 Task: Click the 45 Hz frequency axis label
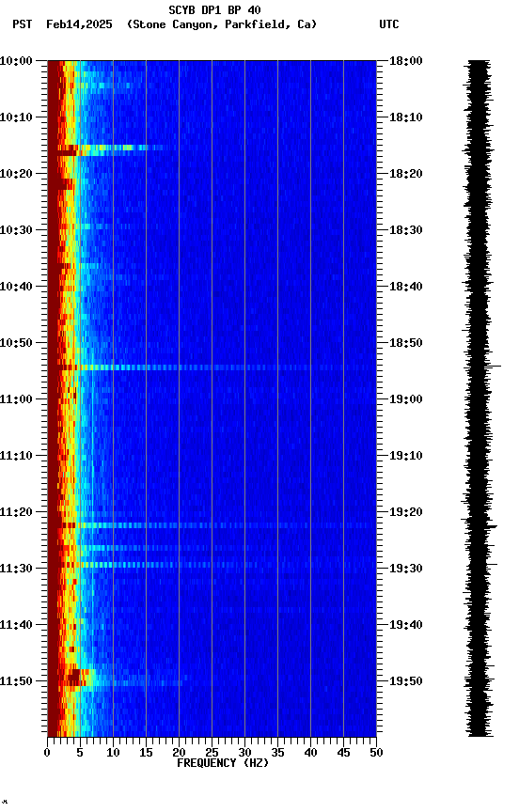(x=343, y=754)
